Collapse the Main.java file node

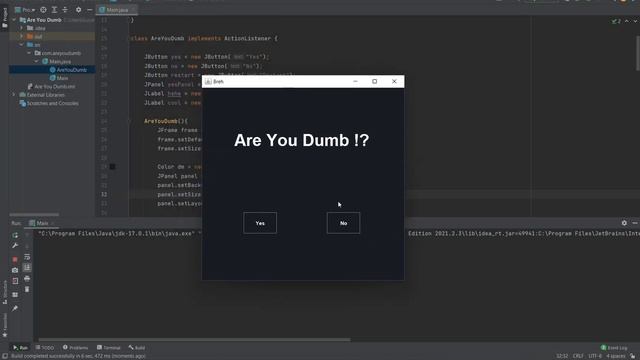(37, 61)
